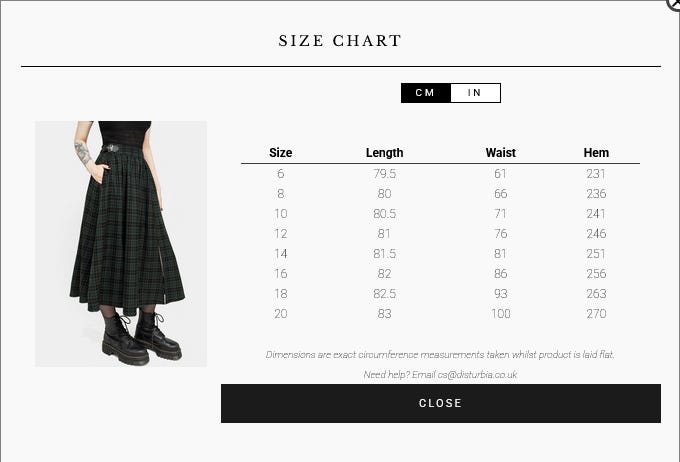Click the dimensions note below the table
Viewport: 680px width, 462px height.
440,355
